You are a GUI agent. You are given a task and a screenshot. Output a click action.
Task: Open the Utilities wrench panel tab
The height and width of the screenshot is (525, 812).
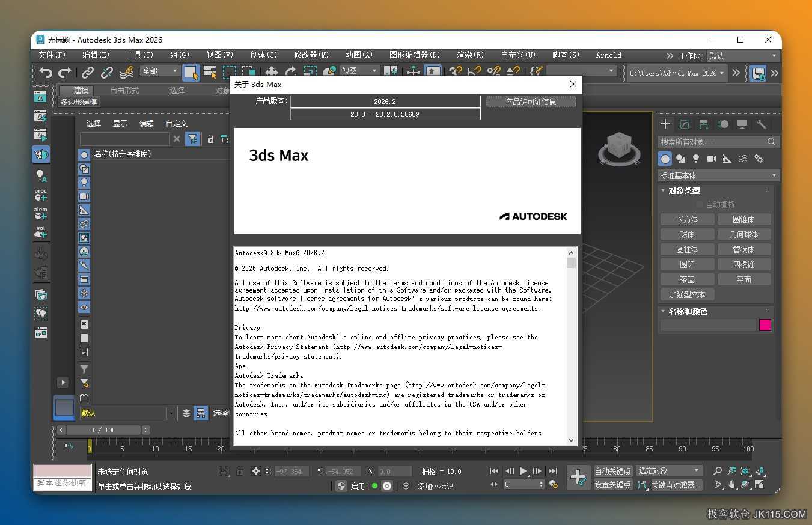tap(762, 124)
